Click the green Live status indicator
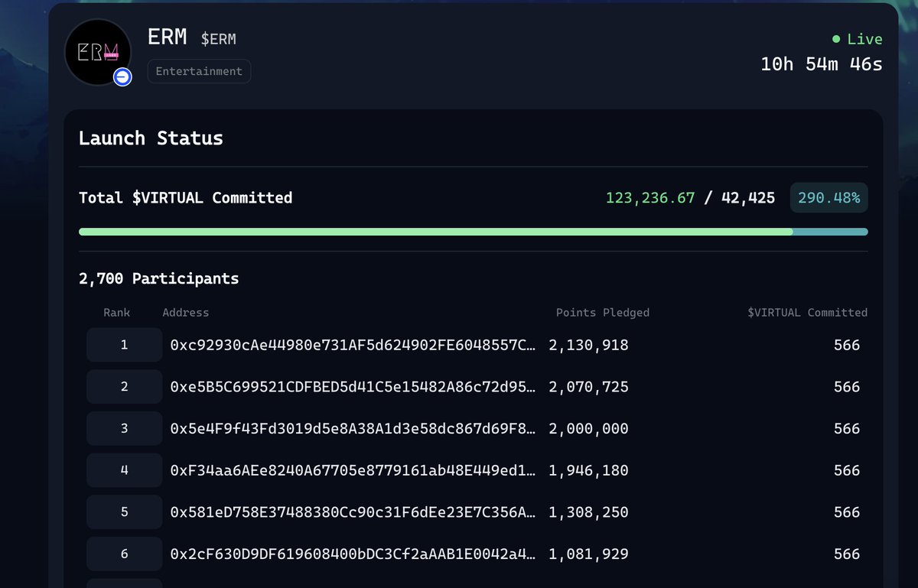The image size is (918, 588). pos(858,39)
